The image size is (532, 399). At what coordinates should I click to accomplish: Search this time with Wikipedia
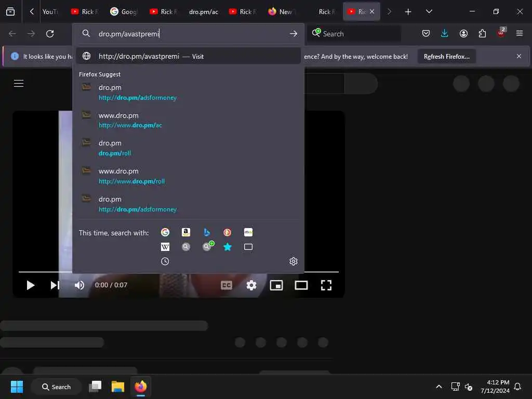(x=165, y=247)
